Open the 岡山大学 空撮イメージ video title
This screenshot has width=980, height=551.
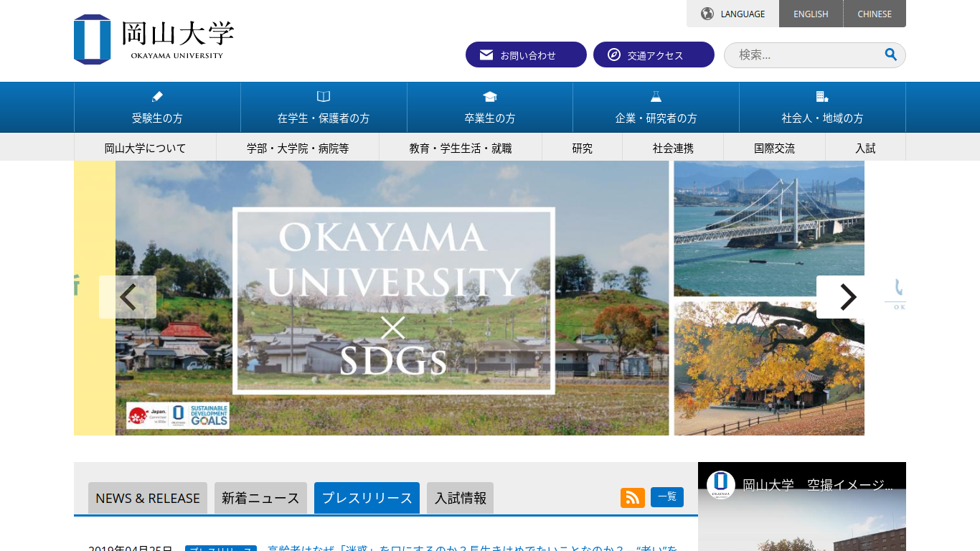(818, 485)
